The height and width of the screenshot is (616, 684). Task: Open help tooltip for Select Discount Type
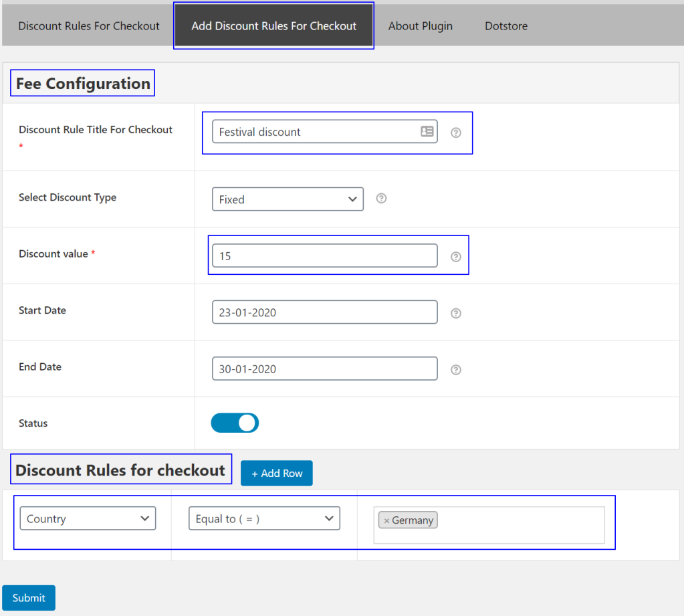[381, 199]
